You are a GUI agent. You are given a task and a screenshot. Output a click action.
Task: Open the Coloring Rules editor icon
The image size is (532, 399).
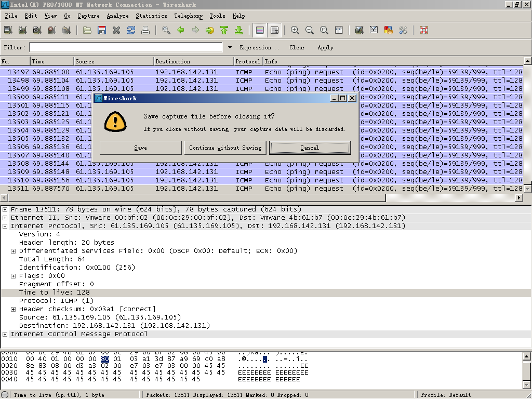(x=389, y=30)
